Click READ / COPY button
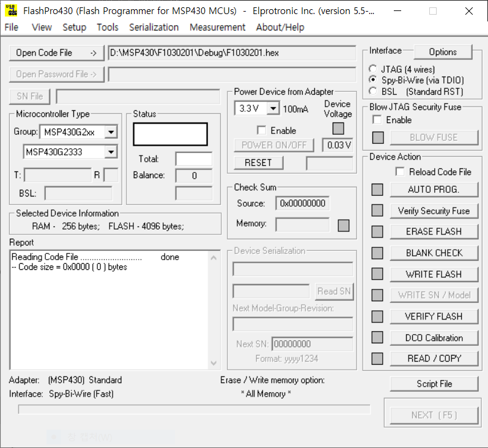 434,359
